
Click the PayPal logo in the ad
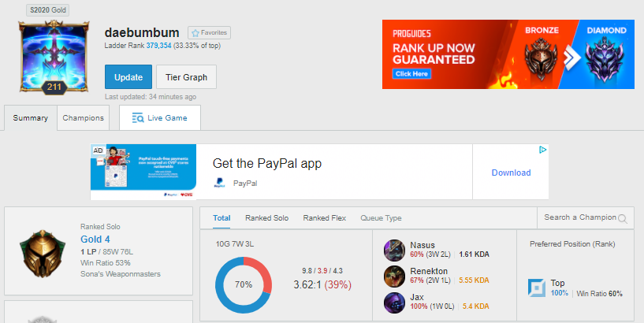pyautogui.click(x=219, y=183)
